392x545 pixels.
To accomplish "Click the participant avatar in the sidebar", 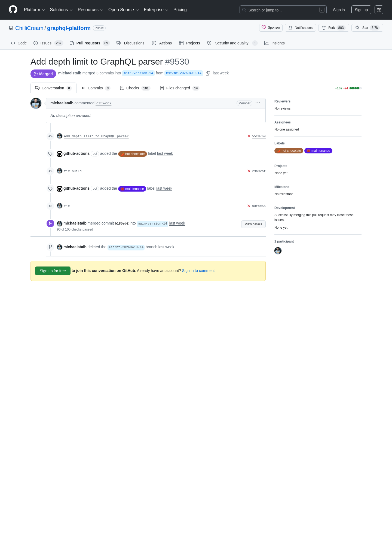I will 278,251.
